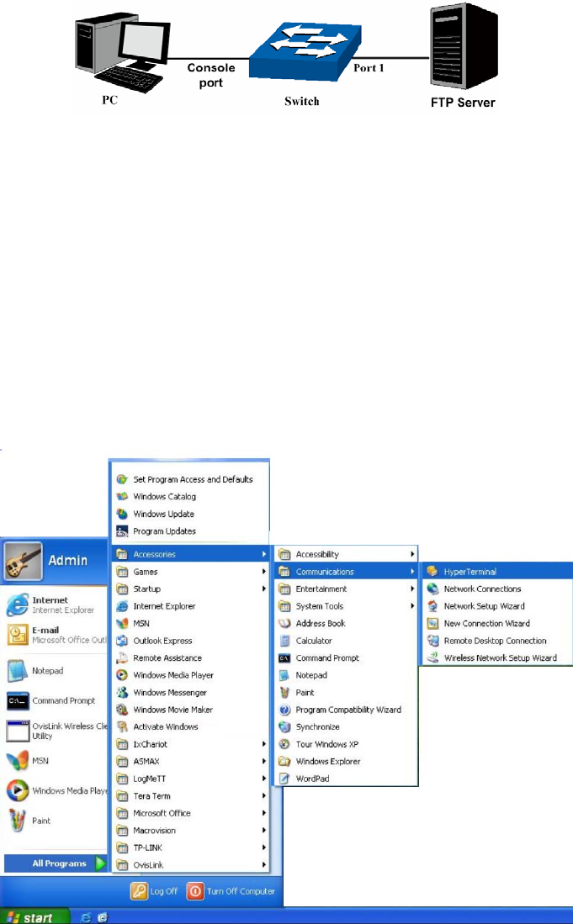Click the All Programs button
This screenshot has height=924, width=573.
pyautogui.click(x=56, y=863)
